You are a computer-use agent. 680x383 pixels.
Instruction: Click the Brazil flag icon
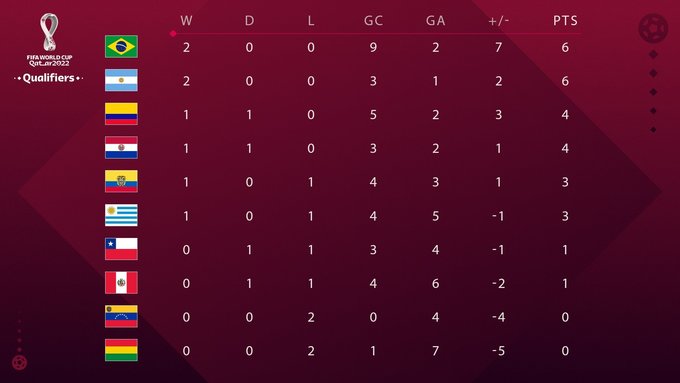121,46
